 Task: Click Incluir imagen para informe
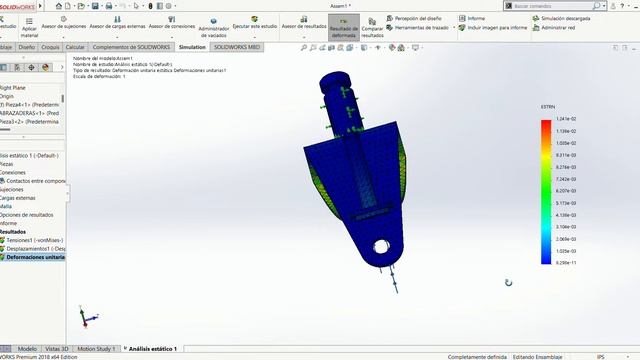click(x=493, y=28)
